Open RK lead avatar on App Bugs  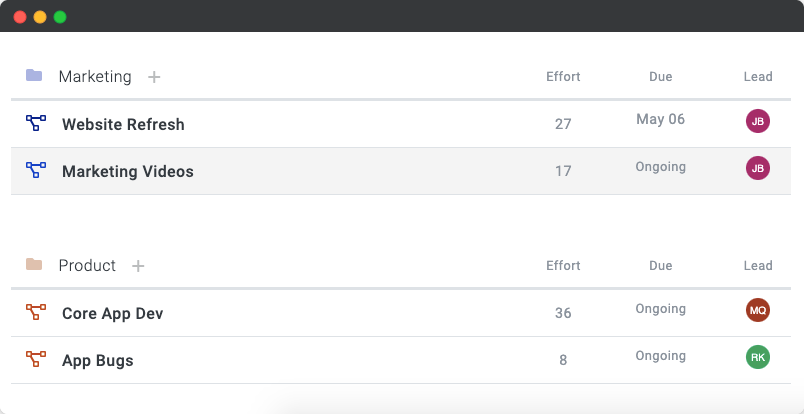coord(757,357)
